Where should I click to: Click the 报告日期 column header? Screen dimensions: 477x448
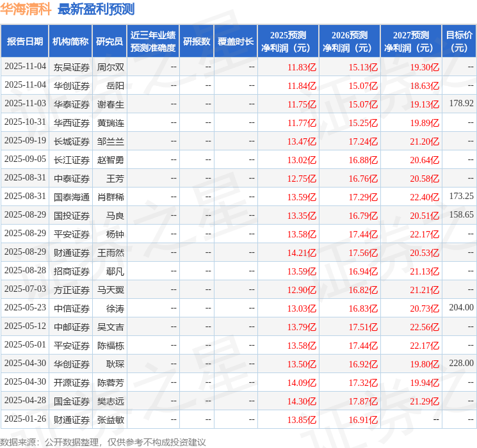coord(24,42)
